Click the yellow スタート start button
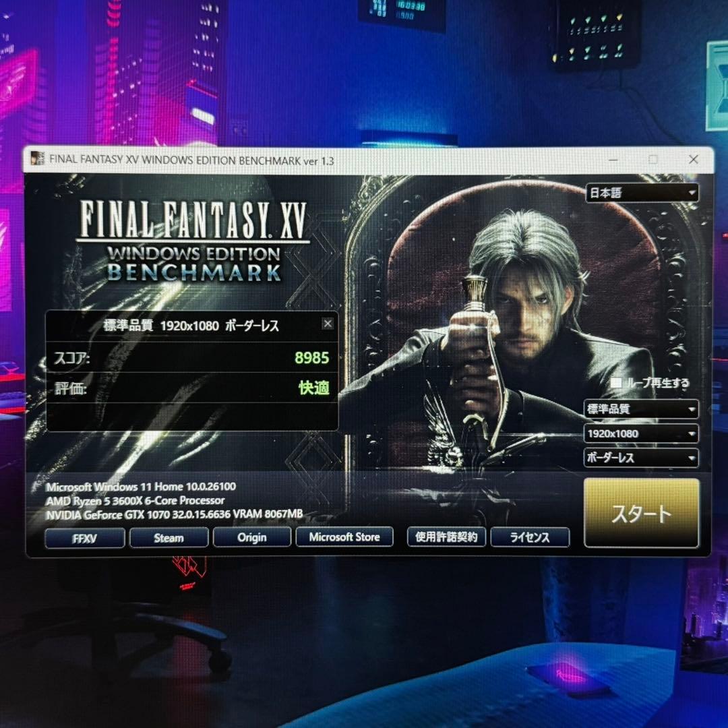 point(641,513)
